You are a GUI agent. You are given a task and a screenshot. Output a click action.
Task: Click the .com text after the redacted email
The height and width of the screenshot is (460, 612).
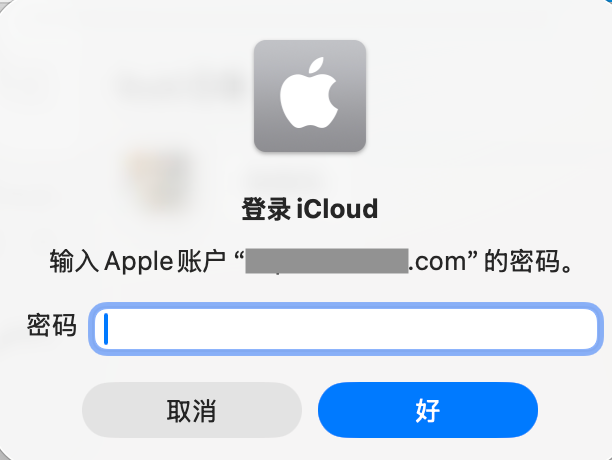[x=437, y=261]
